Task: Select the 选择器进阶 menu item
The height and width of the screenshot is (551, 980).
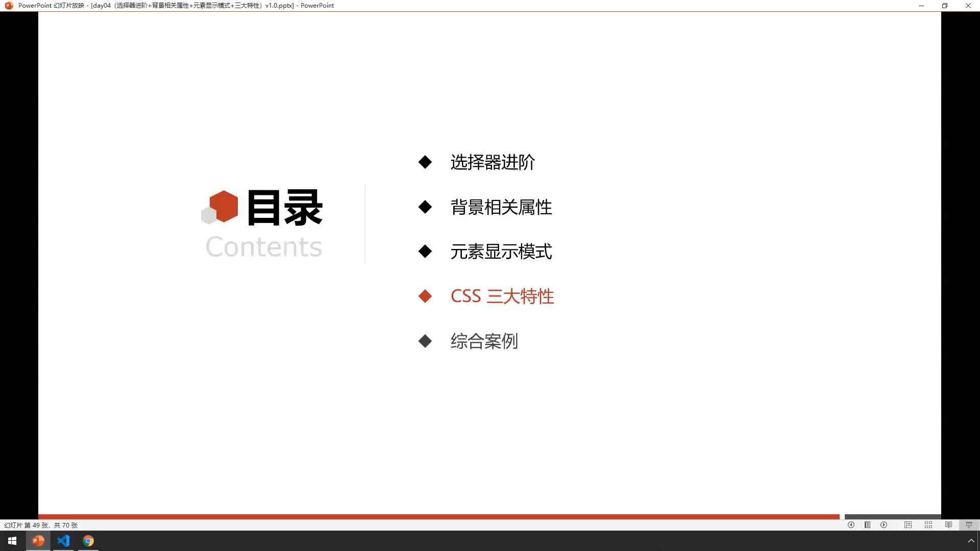Action: click(493, 161)
